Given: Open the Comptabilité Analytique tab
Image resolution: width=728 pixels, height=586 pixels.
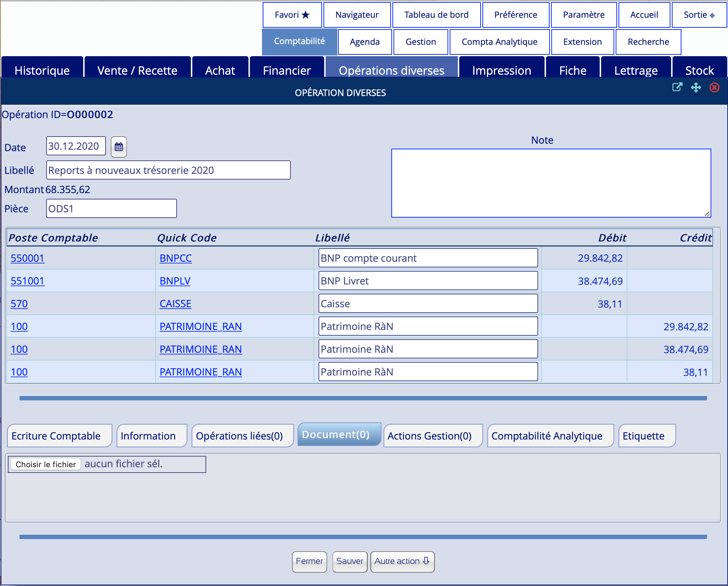Looking at the screenshot, I should (547, 436).
